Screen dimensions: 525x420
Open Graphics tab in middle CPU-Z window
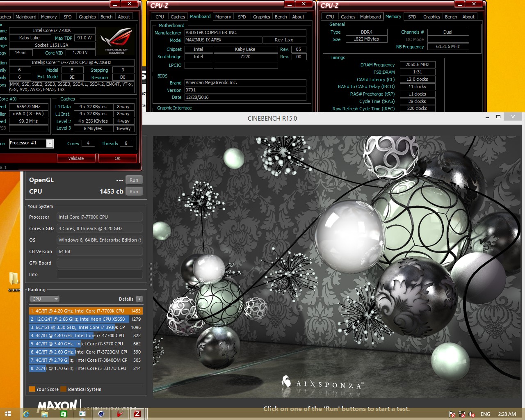(x=261, y=17)
